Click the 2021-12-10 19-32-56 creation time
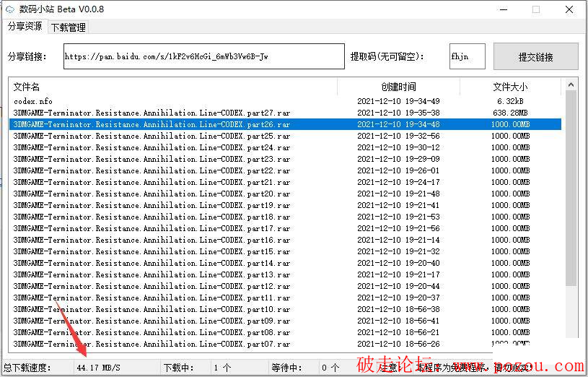This screenshot has height=377, width=588. point(398,136)
